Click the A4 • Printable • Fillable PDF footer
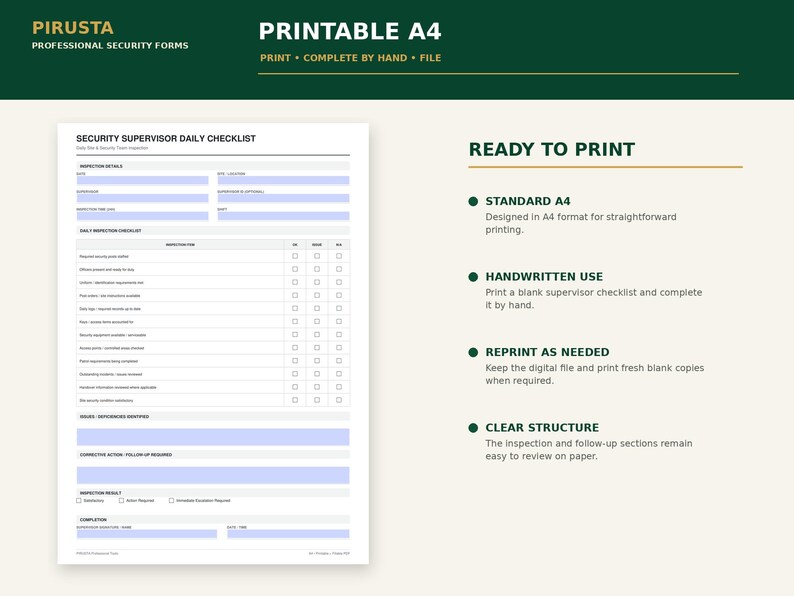Screen dimensions: 794x596 [x=329, y=553]
